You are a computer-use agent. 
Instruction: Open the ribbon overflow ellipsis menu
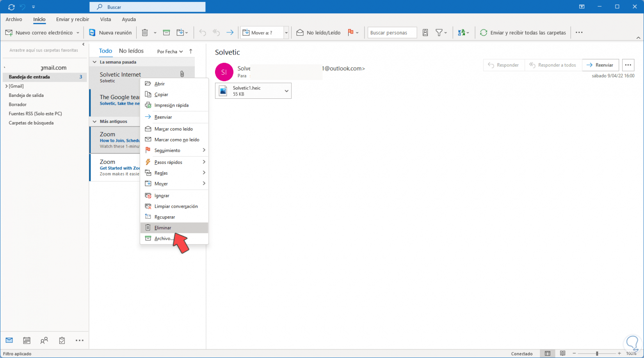click(x=579, y=33)
